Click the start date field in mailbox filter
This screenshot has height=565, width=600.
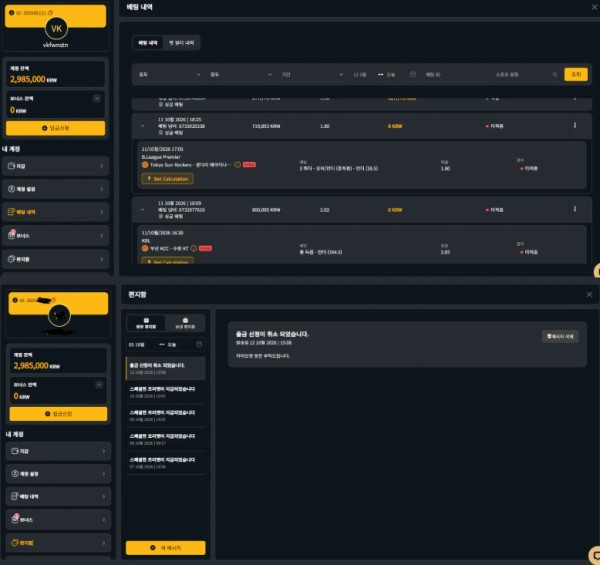137,345
